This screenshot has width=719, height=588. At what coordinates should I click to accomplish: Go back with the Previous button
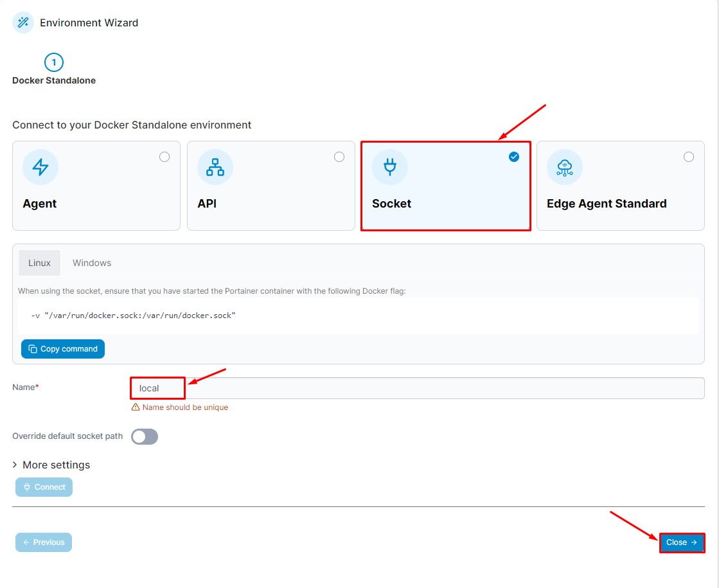click(x=44, y=542)
